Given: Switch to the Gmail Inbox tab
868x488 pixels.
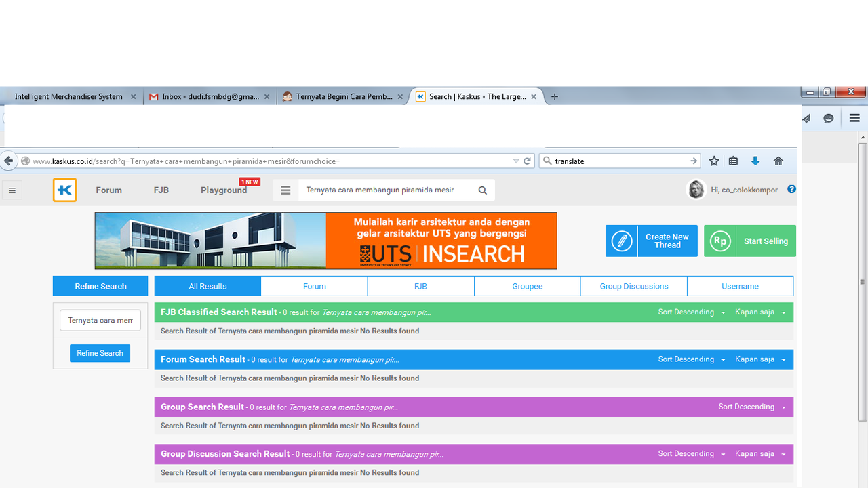Looking at the screenshot, I should click(x=210, y=97).
